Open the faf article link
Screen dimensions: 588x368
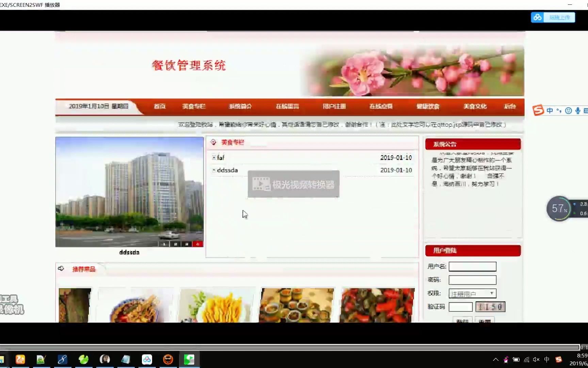pos(221,157)
